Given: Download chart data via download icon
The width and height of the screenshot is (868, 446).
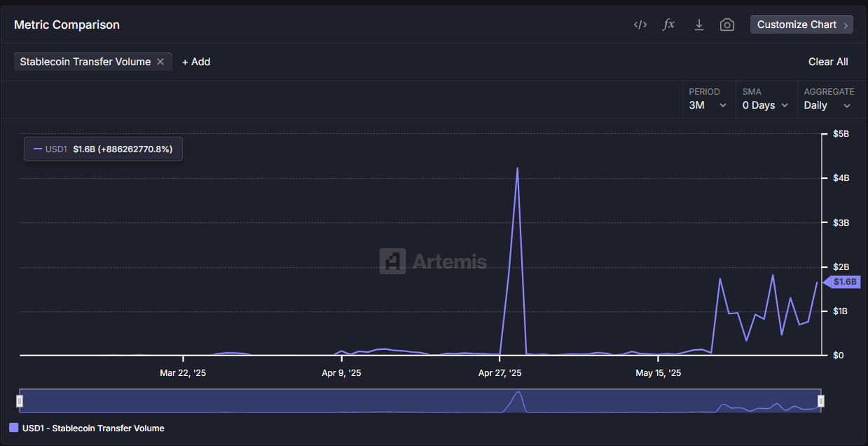Looking at the screenshot, I should (x=698, y=25).
